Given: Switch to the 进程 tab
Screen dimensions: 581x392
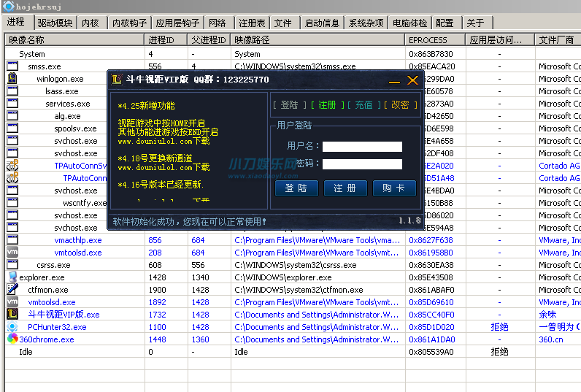Looking at the screenshot, I should (x=16, y=22).
